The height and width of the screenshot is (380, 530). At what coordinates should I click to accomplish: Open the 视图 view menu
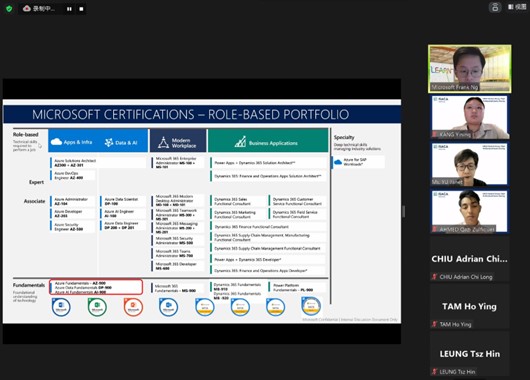click(517, 7)
